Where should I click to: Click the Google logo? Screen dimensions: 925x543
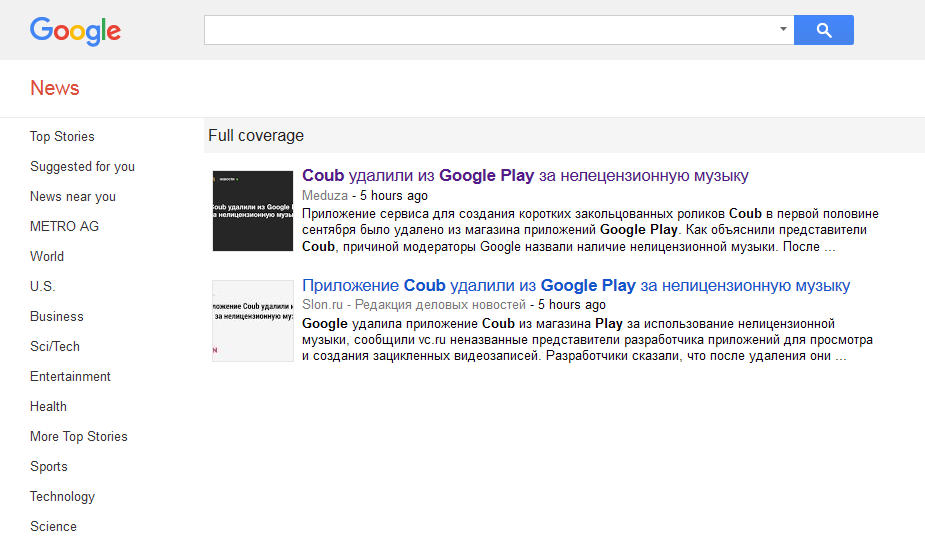click(76, 31)
